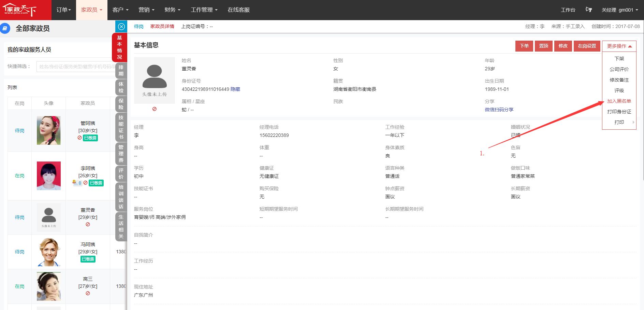Open the 家政员 dropdown menu

[91, 10]
